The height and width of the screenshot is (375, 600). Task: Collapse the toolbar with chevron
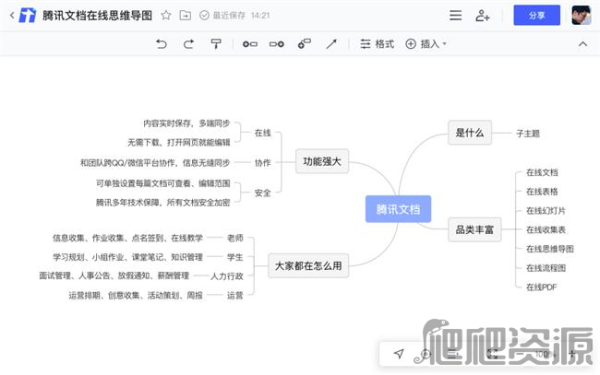pos(582,44)
